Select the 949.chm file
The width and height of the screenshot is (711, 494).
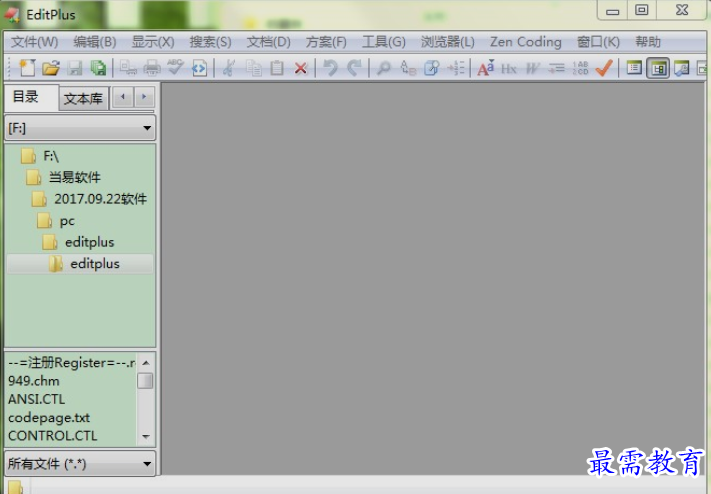[x=34, y=381]
